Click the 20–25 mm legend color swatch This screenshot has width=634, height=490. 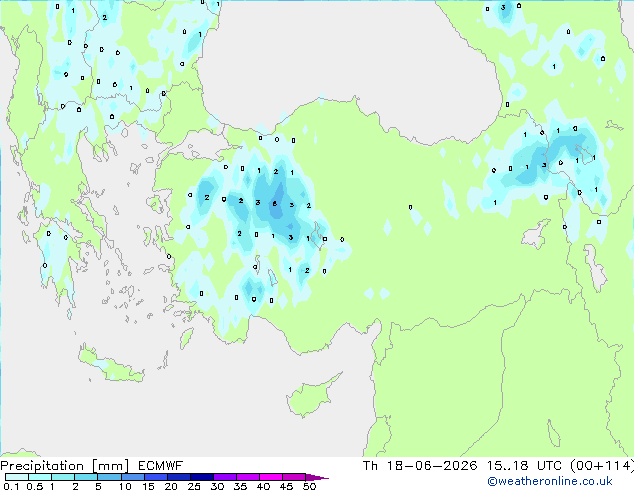click(x=179, y=477)
